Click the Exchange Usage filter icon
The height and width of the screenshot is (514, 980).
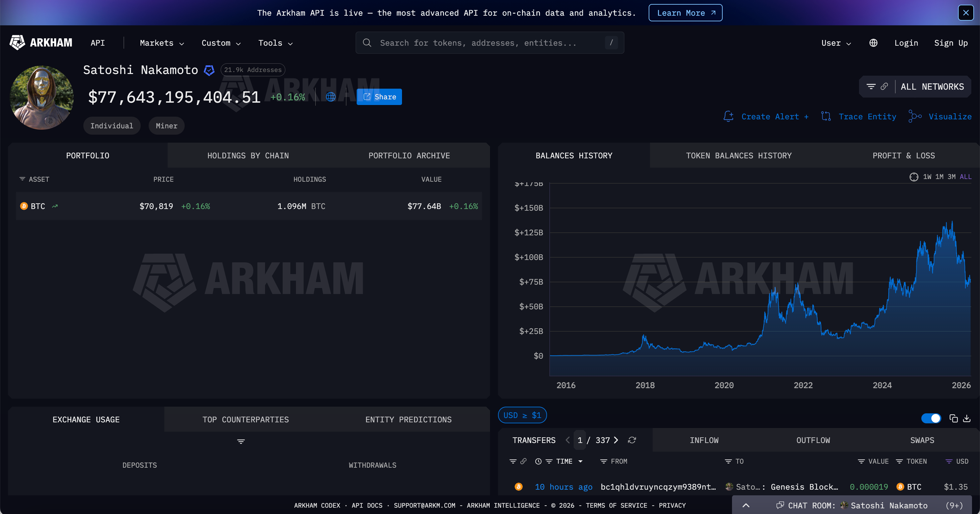click(x=241, y=442)
